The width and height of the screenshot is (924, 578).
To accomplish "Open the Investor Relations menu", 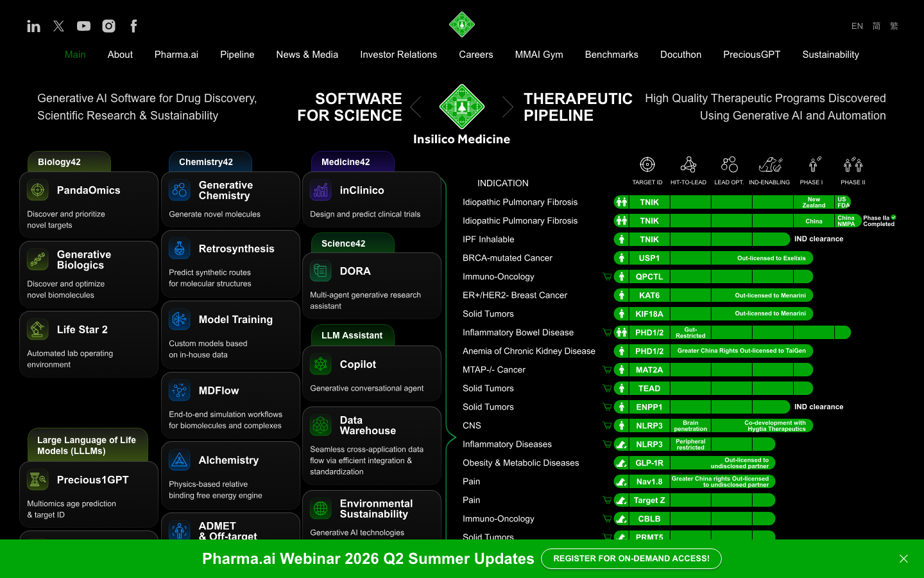I will click(x=398, y=55).
